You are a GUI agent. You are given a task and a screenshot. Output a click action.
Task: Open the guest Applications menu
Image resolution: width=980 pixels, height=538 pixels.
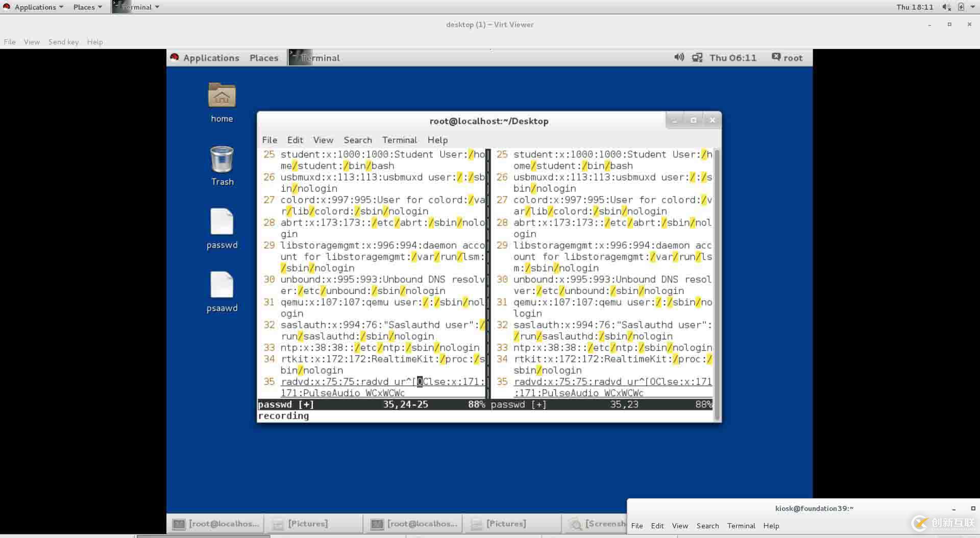tap(210, 58)
